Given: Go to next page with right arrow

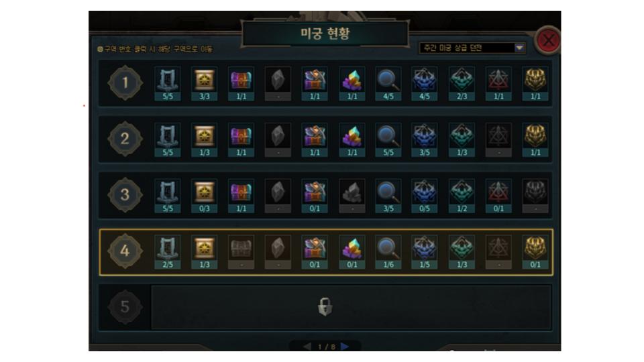Looking at the screenshot, I should coord(345,347).
